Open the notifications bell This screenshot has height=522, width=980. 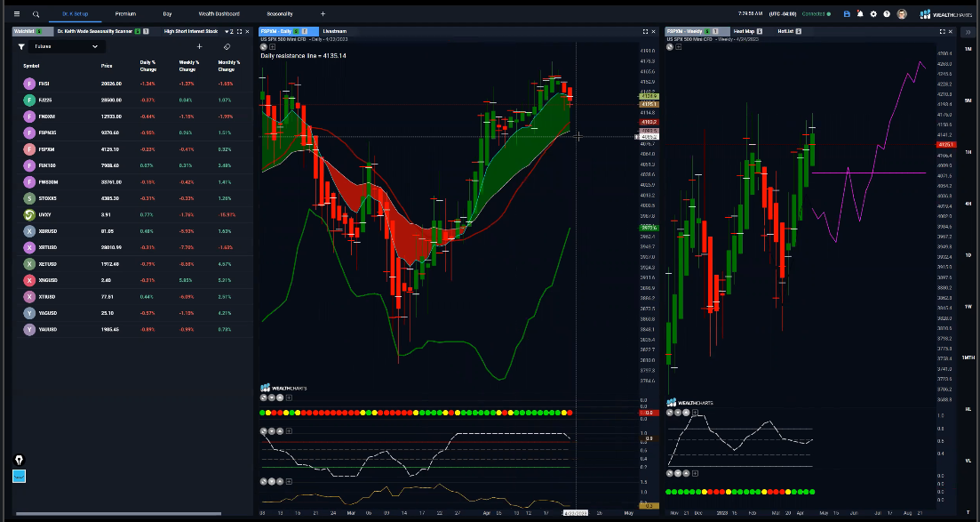pyautogui.click(x=860, y=13)
